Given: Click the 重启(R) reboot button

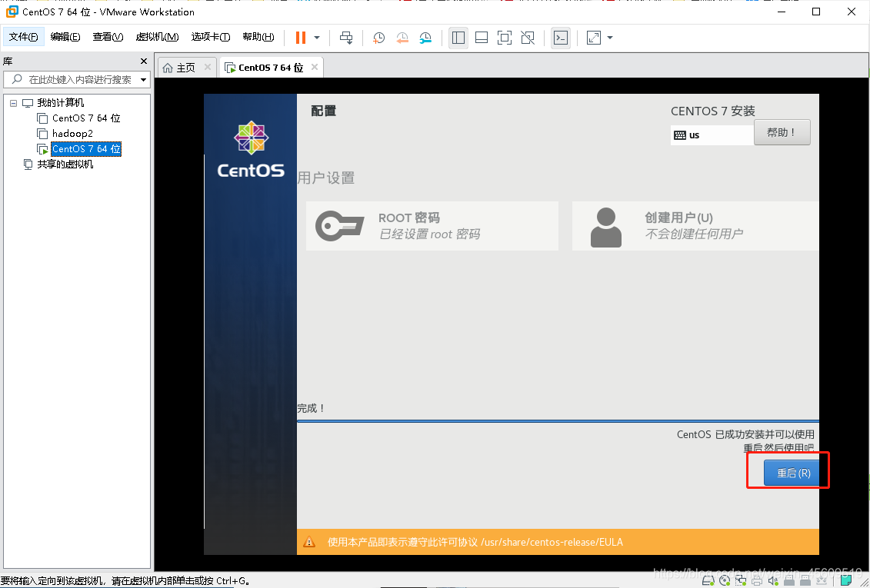Looking at the screenshot, I should coord(792,473).
